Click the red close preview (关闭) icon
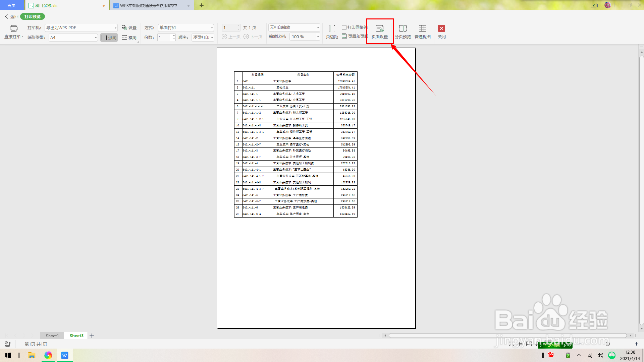The width and height of the screenshot is (644, 362). click(x=441, y=28)
